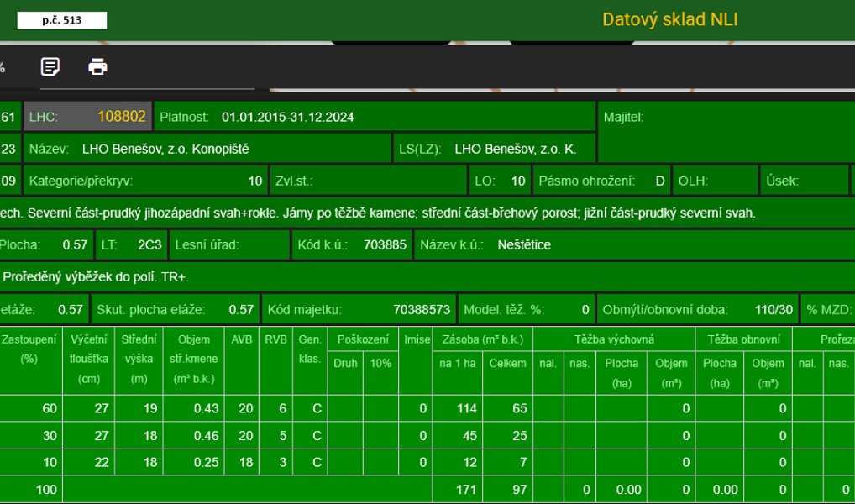Image resolution: width=855 pixels, height=504 pixels.
Task: Select the Zvl.st. field
Action: point(369,181)
